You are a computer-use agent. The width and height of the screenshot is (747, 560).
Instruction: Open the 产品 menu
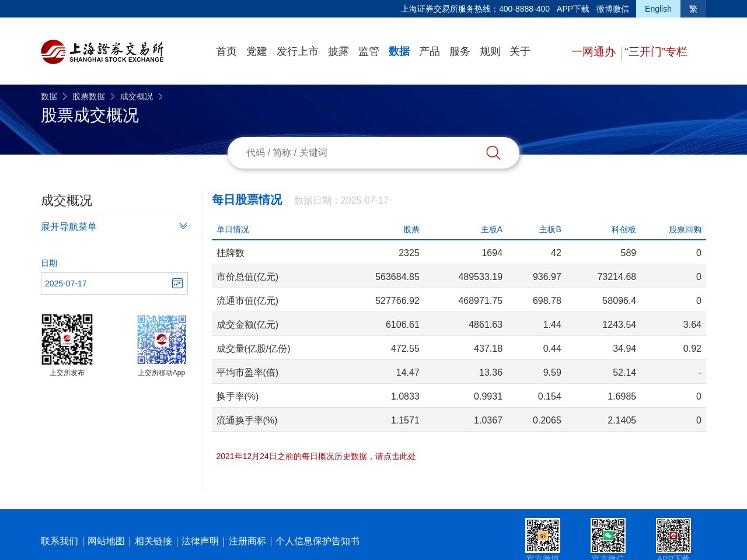click(430, 51)
